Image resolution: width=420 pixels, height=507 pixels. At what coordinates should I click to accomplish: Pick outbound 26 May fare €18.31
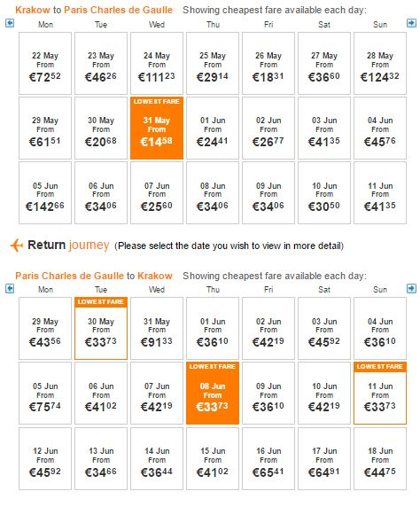[x=268, y=64]
